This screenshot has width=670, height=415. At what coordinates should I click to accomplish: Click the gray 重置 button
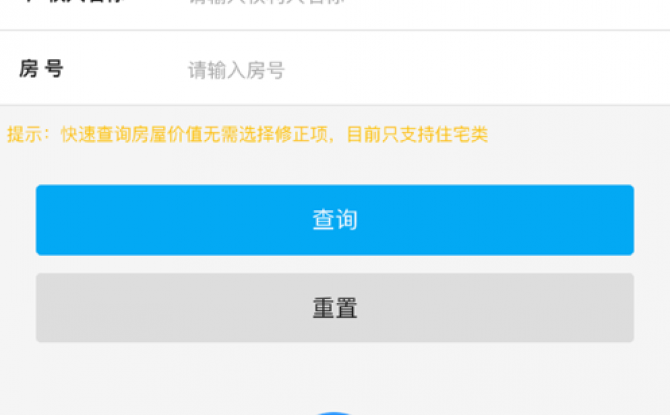(x=335, y=308)
